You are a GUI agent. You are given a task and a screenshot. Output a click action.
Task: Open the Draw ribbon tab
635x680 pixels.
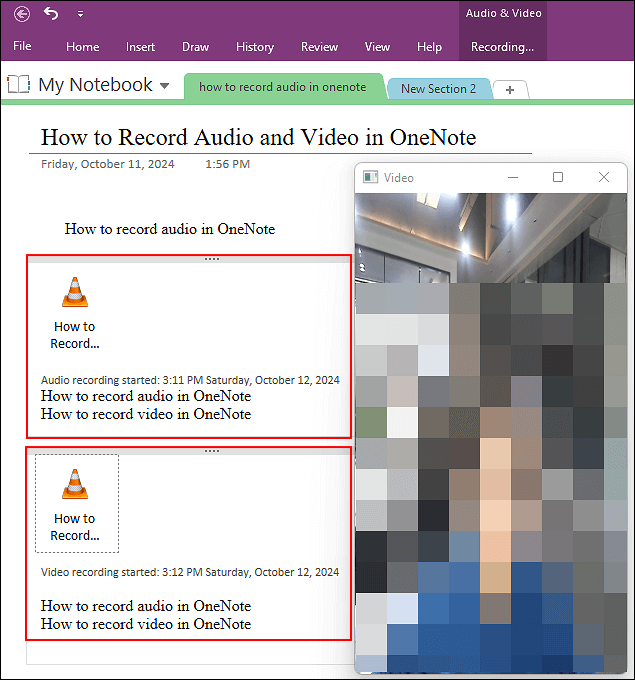tap(195, 46)
